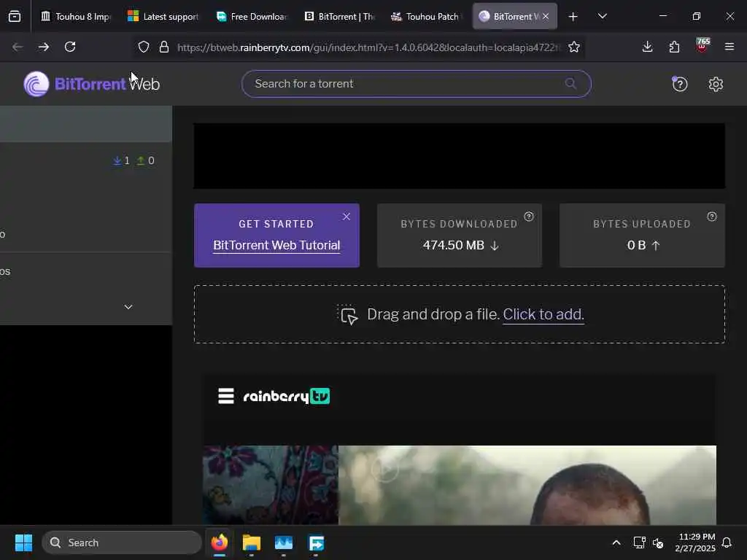Screen dimensions: 747x560
Task: Click the upload count indicator in sidebar
Action: [145, 161]
